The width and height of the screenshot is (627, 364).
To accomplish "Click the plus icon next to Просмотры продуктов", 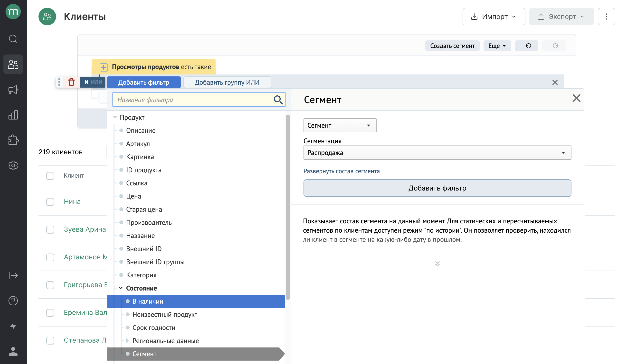I will pos(104,67).
